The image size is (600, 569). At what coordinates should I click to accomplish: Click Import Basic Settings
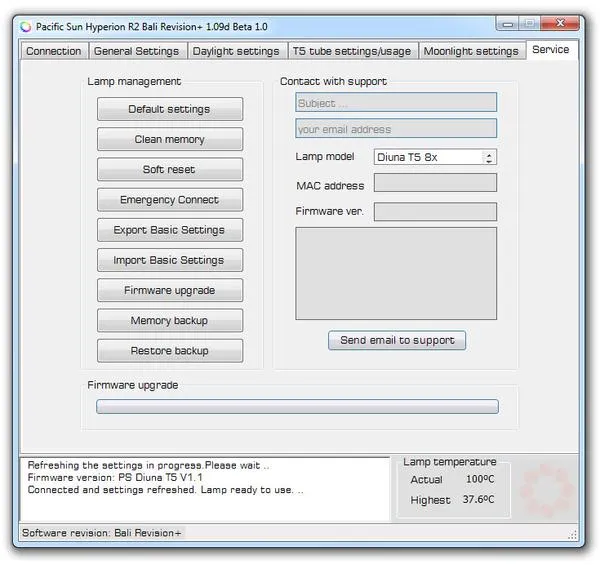[x=170, y=260]
